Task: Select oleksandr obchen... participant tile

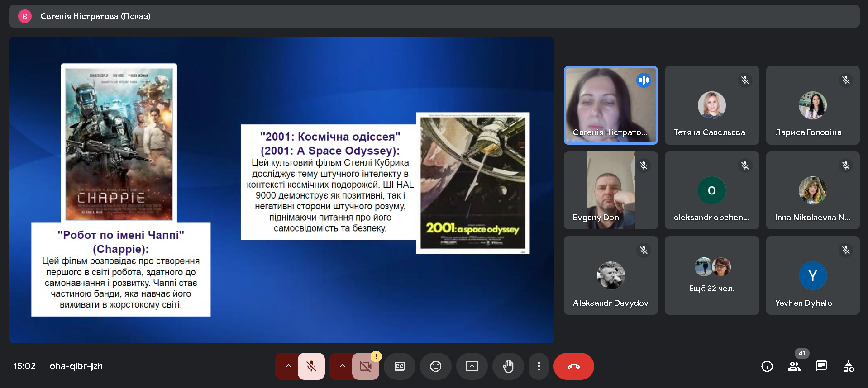Action: click(712, 190)
